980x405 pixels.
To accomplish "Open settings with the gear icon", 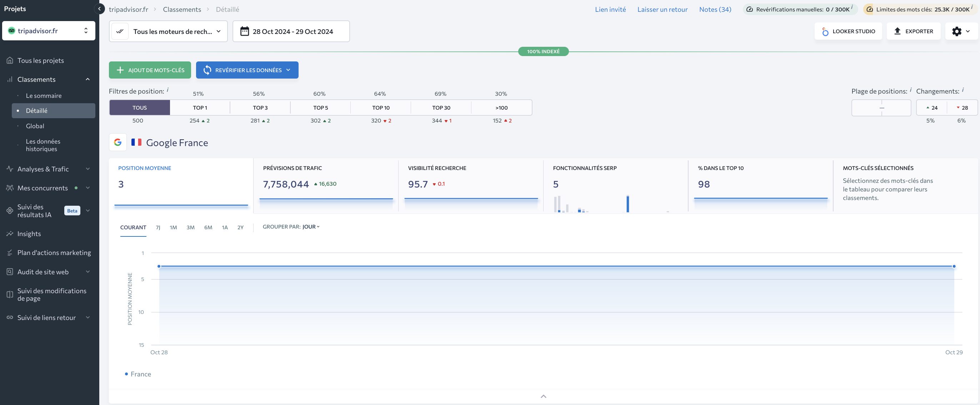I will click(x=956, y=31).
